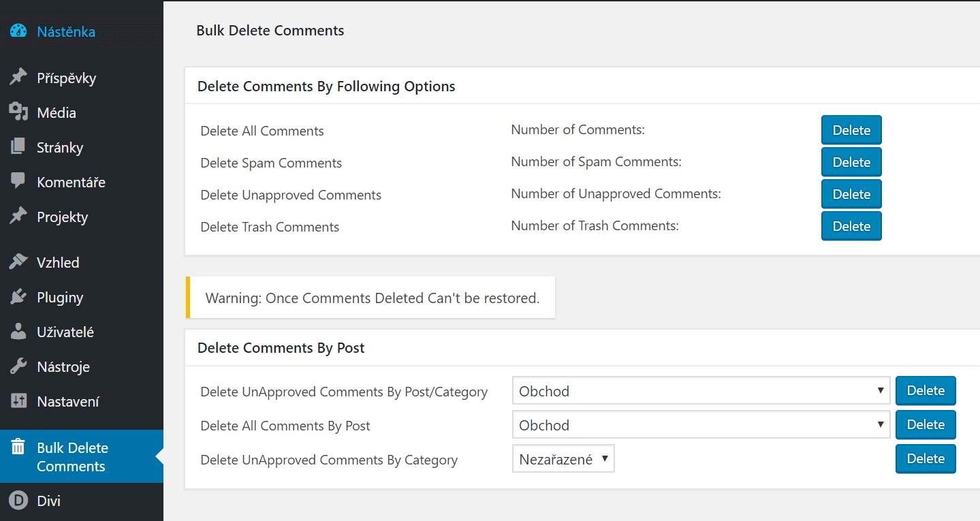Click Delete for UnApproved Comments By Post/Category

pyautogui.click(x=926, y=391)
